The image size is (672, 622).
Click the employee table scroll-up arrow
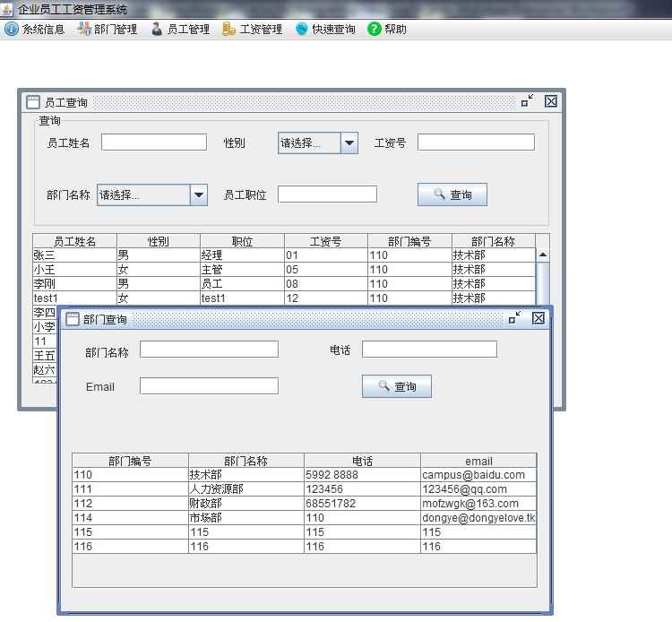(x=543, y=255)
